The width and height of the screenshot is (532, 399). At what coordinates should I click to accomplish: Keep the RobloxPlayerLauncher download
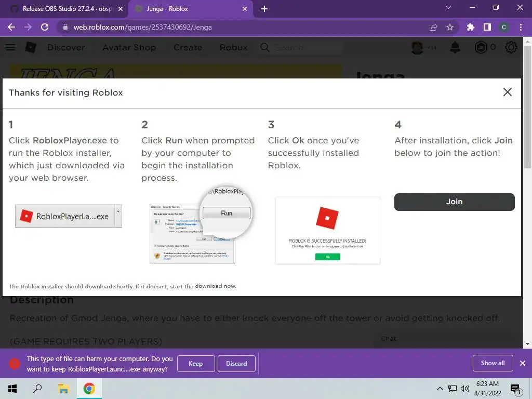click(196, 364)
